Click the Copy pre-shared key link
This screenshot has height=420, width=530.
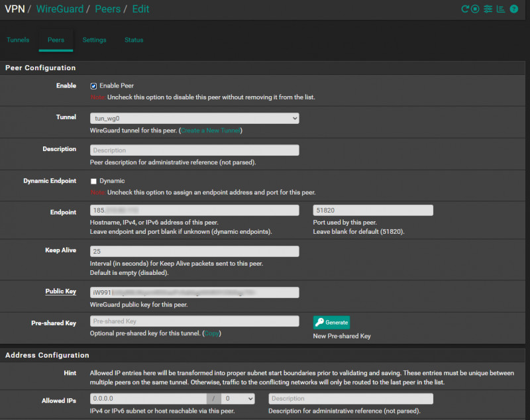[x=211, y=333]
